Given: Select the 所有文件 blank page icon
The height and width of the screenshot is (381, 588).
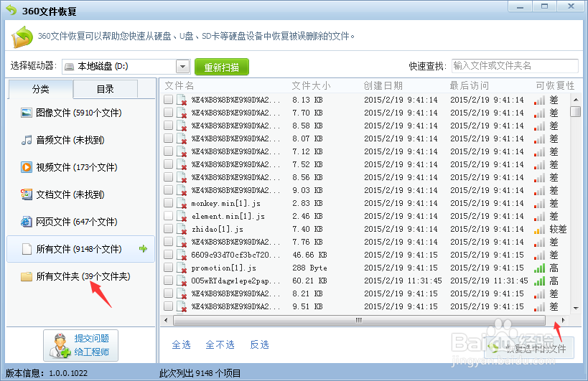Looking at the screenshot, I should click(x=27, y=249).
